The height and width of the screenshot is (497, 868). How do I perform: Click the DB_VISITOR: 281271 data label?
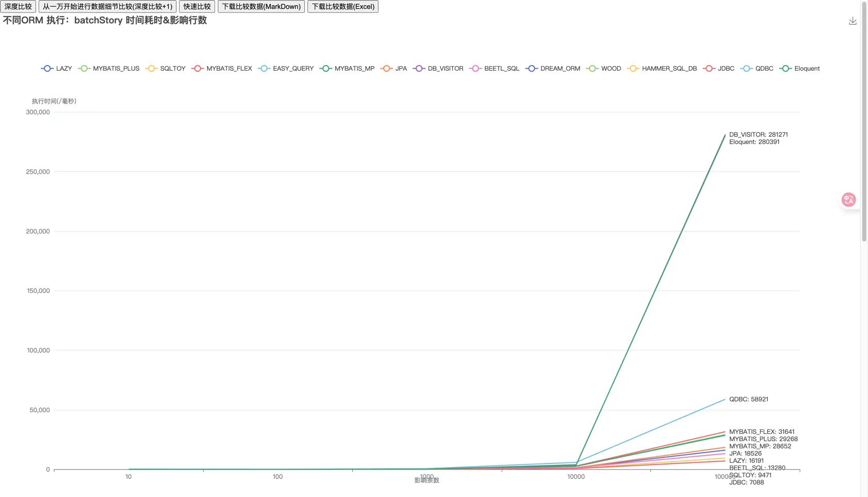tap(758, 135)
